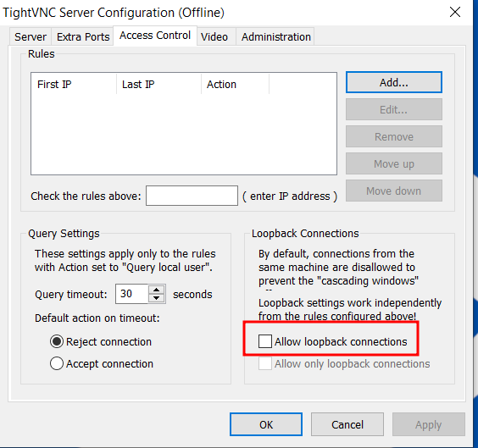Focus the IP address check field
478x448 pixels.
pyautogui.click(x=192, y=196)
